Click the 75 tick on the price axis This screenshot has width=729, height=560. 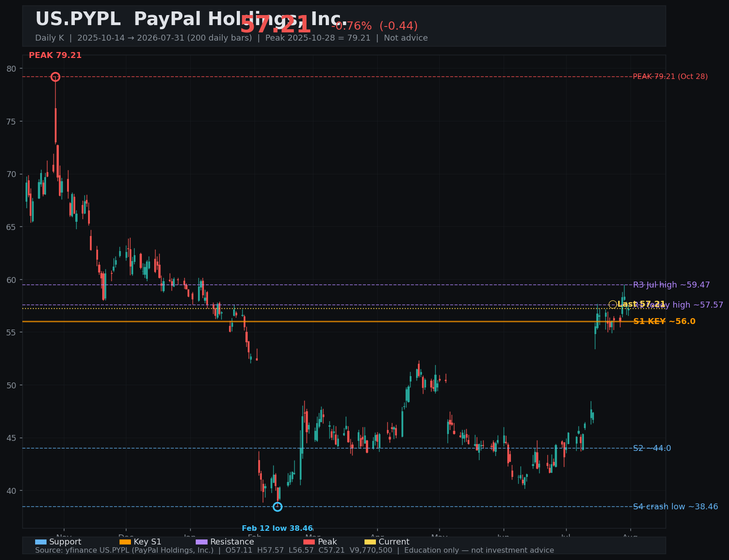[11, 121]
